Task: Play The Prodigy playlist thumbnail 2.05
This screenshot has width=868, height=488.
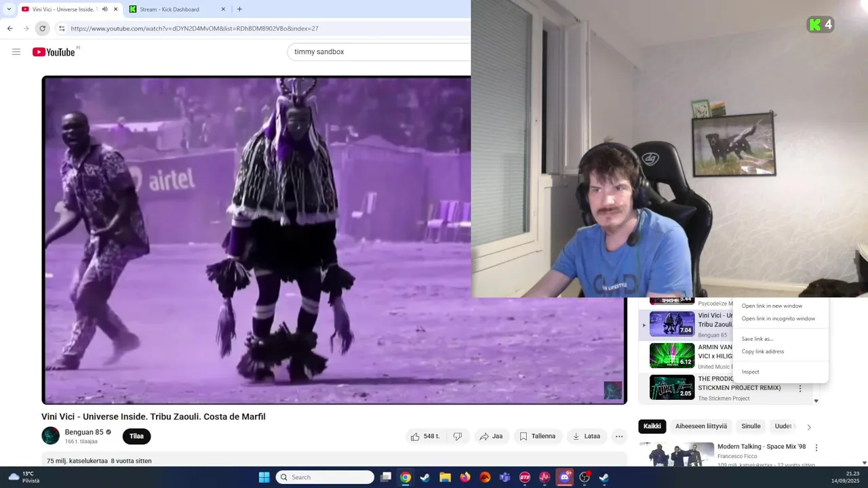Action: (x=672, y=388)
